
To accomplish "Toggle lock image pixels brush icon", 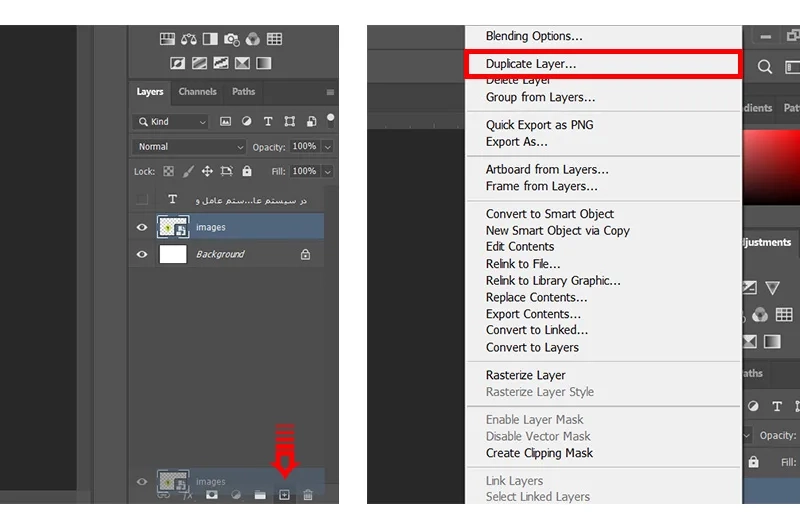I will pos(188,171).
